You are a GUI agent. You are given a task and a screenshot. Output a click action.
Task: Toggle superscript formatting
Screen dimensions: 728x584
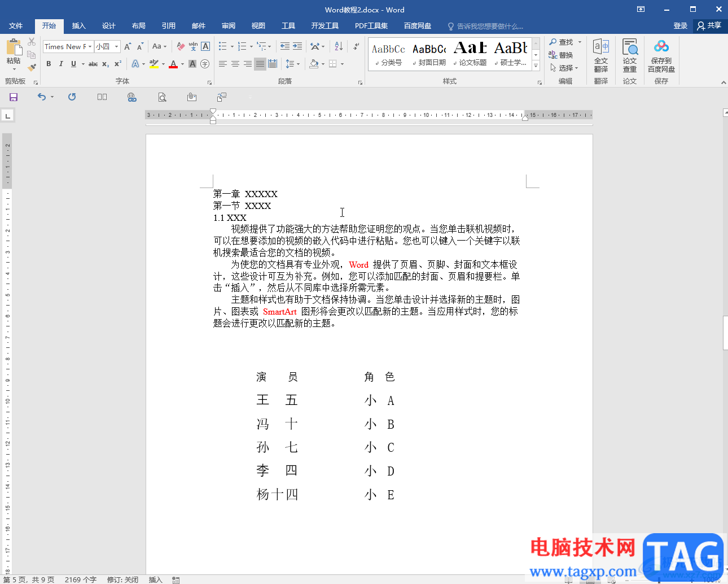118,64
